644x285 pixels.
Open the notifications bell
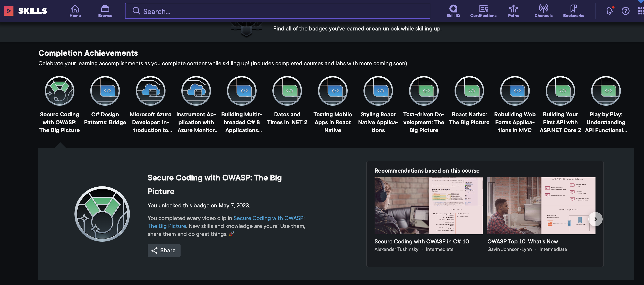coord(610,11)
